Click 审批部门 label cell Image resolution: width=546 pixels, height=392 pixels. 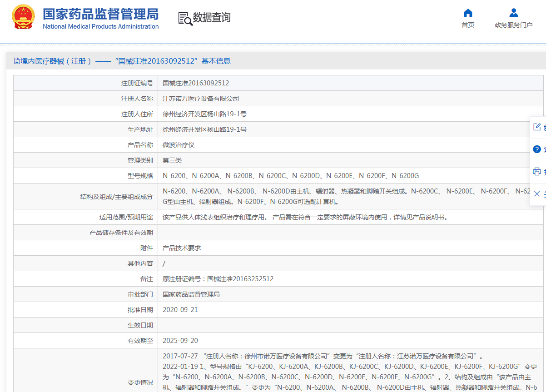[85, 294]
